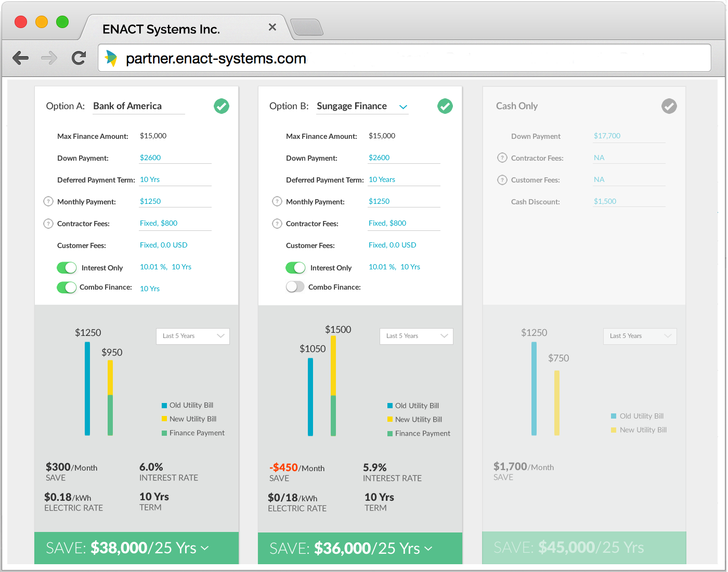Viewport: 728px width, 572px height.
Task: Close the ENACT Systems Inc. tab
Action: click(x=272, y=27)
